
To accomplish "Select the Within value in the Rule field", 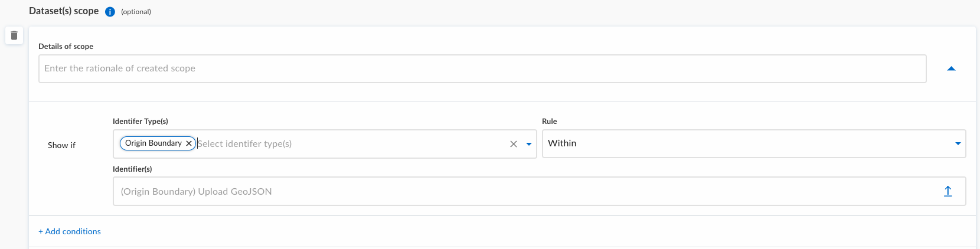I will click(562, 143).
